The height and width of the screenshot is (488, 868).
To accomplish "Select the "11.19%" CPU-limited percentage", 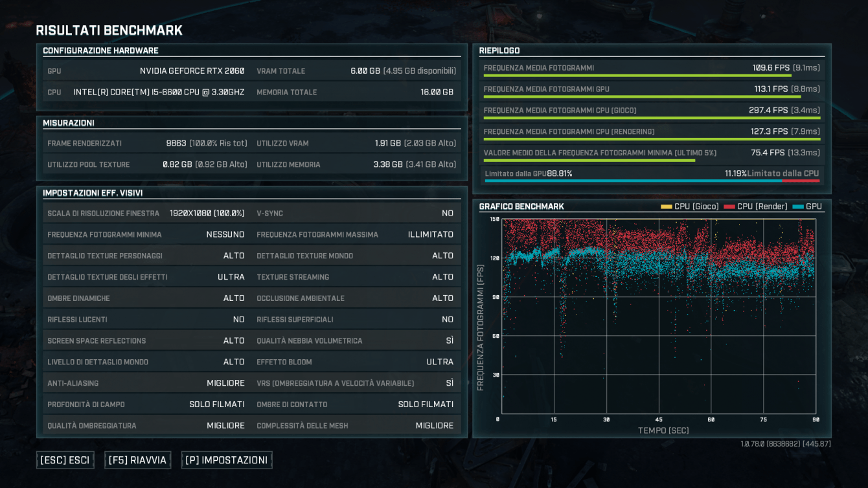I will coord(736,174).
